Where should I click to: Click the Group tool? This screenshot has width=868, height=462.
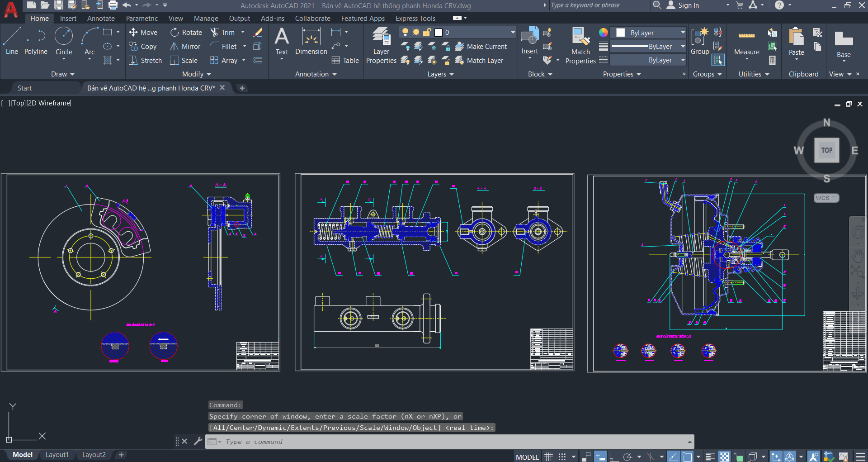(x=700, y=41)
